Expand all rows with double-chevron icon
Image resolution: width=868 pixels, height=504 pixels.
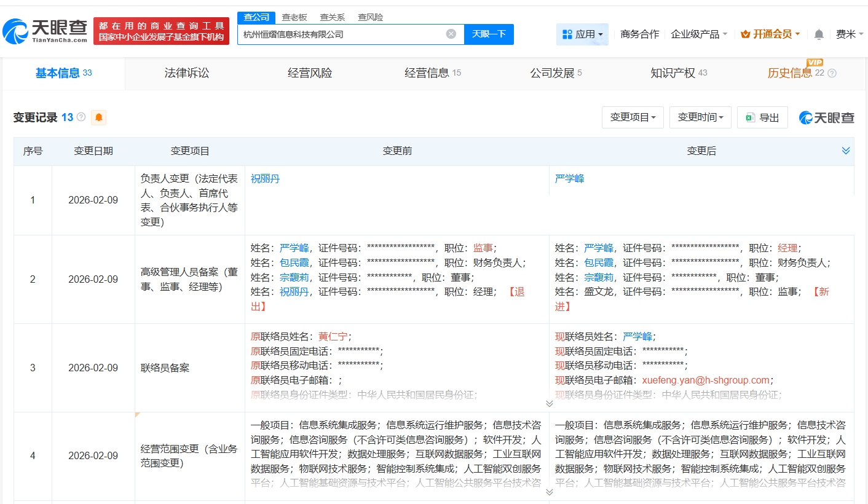(846, 151)
